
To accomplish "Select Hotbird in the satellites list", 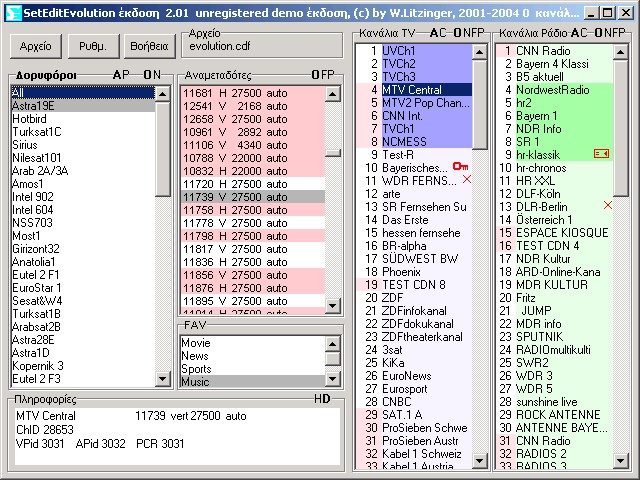I will [29, 118].
